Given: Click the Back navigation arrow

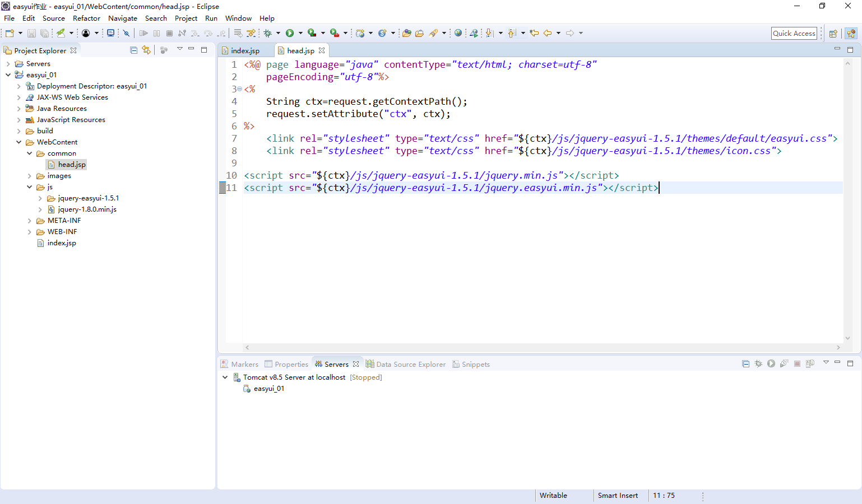Looking at the screenshot, I should point(548,33).
